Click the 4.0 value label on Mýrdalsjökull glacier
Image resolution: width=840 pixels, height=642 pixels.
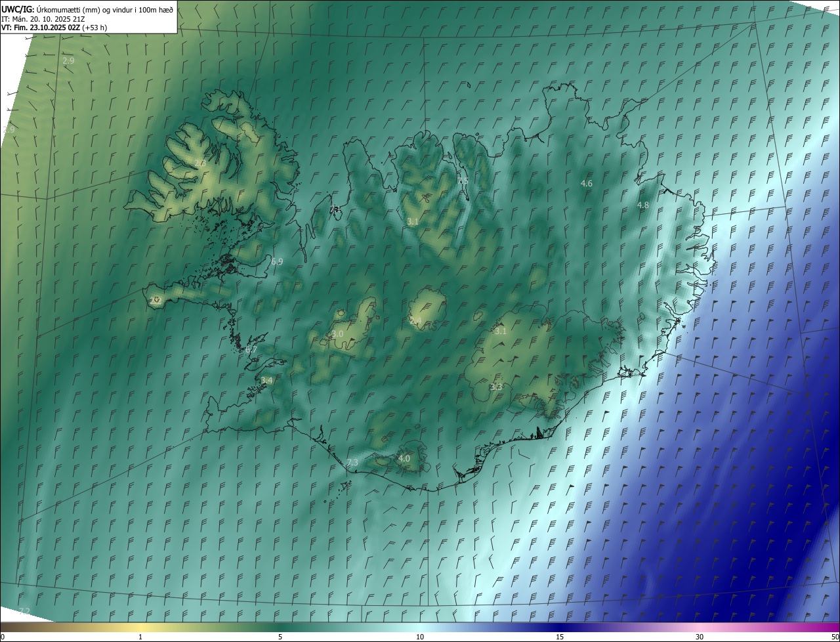[x=404, y=458]
